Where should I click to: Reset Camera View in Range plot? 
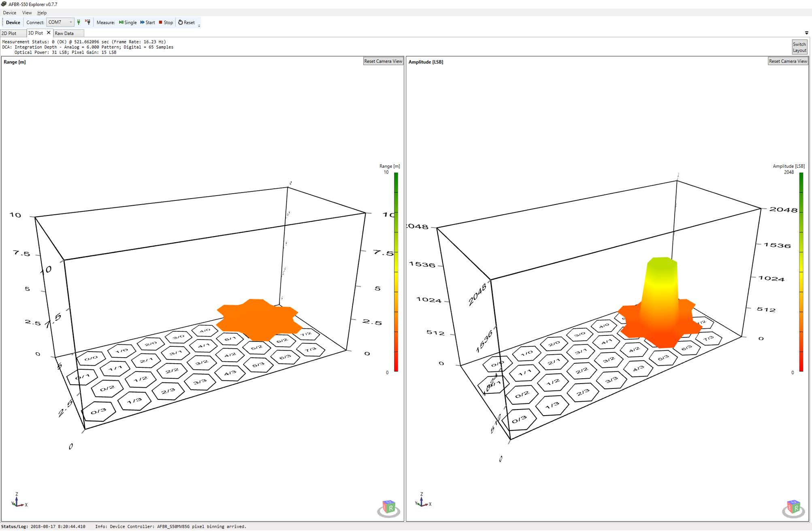383,61
